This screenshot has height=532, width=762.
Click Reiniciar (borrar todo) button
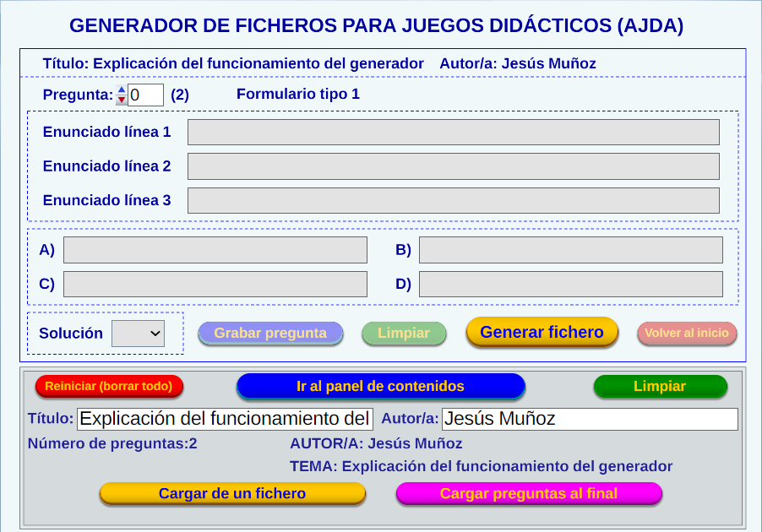coord(109,386)
